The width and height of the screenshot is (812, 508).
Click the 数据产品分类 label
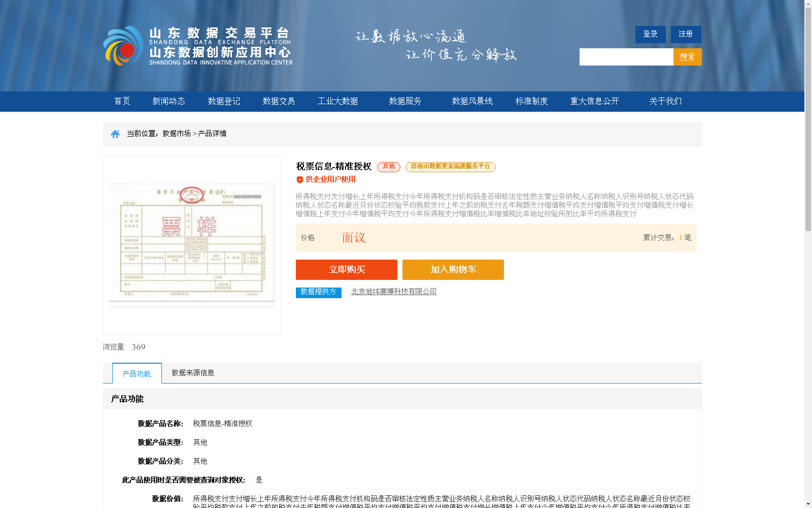click(160, 461)
